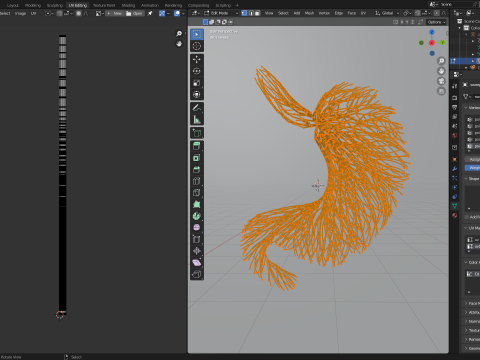The image size is (480, 360).
Task: Click the zoom magnifier gizmo in the 3D viewport
Action: [441, 61]
